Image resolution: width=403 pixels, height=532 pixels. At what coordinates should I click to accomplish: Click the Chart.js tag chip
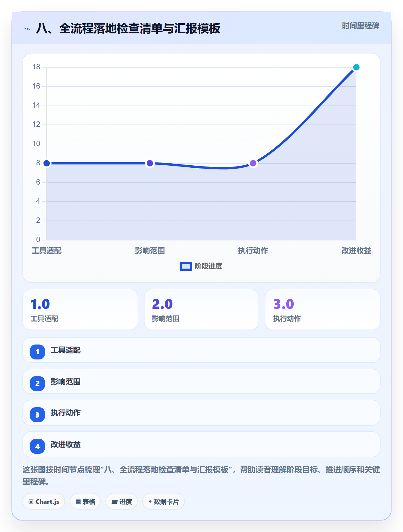click(x=44, y=502)
